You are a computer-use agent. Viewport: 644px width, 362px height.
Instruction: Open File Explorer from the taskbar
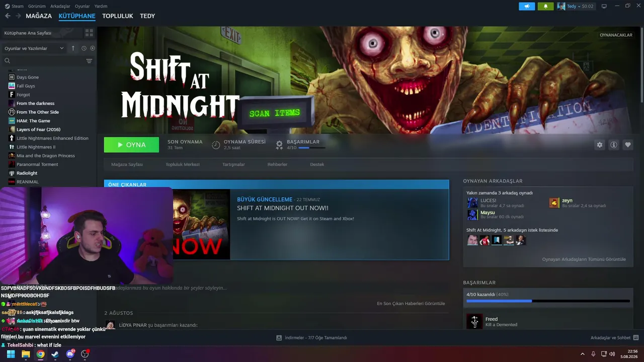click(26, 354)
